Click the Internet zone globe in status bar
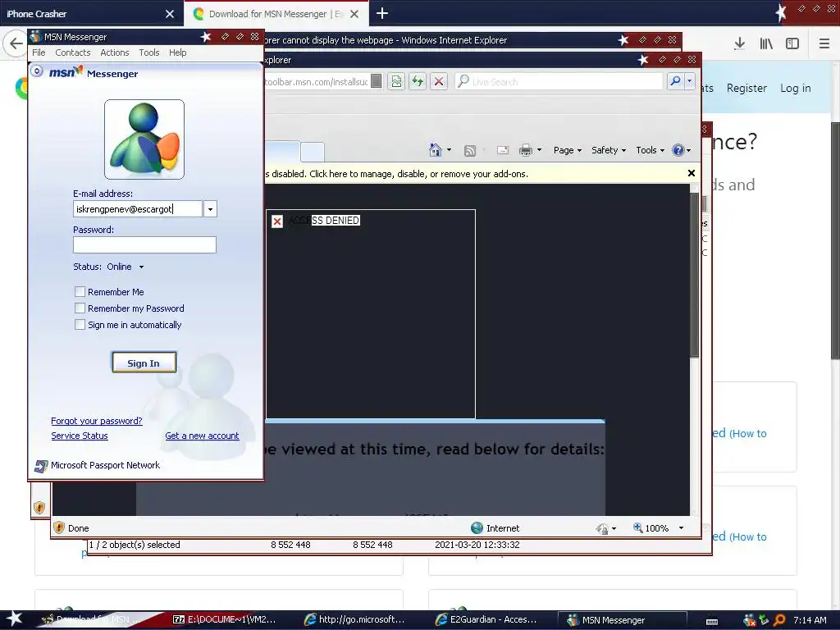The image size is (840, 630). tap(477, 527)
